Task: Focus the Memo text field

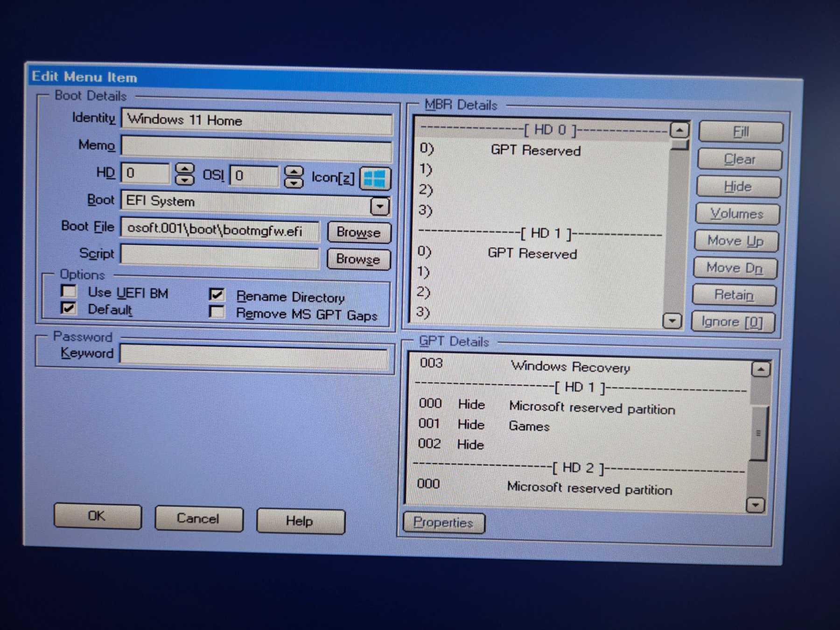Action: tap(257, 148)
